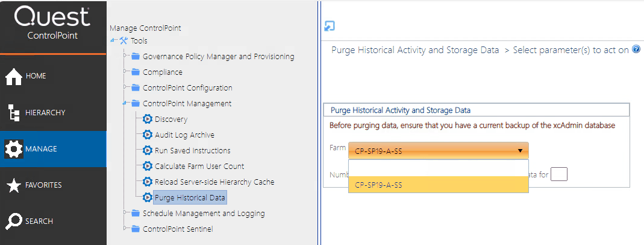644x245 pixels.
Task: Click the Discovery gear icon
Action: click(148, 119)
